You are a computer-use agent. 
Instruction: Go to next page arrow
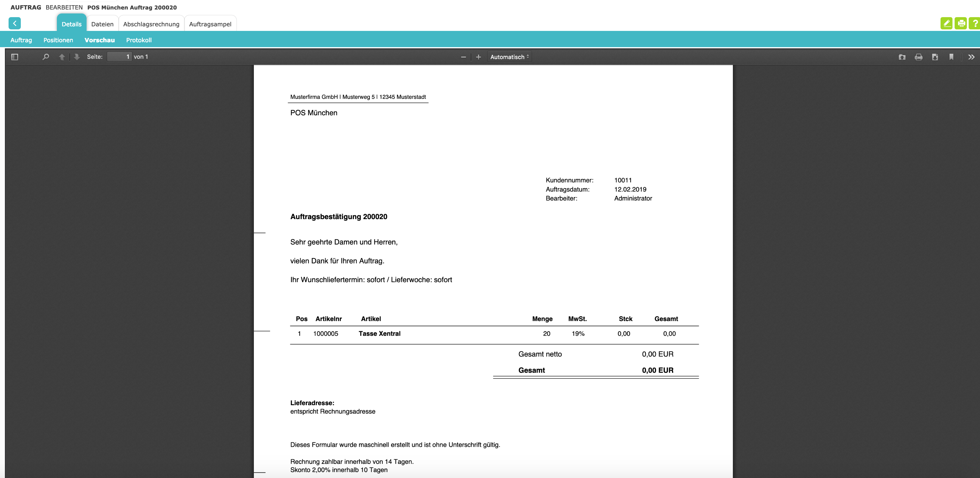pos(77,57)
